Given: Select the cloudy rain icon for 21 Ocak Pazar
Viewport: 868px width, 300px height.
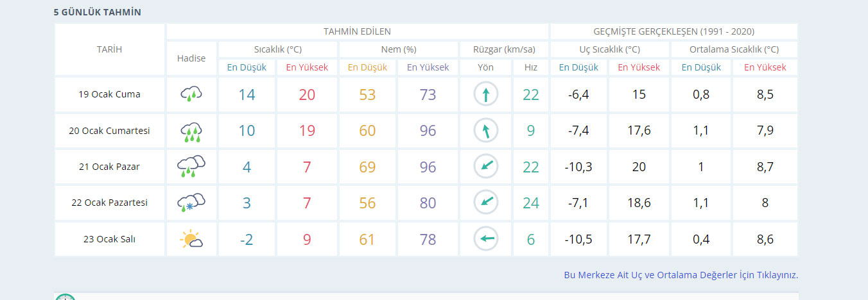Looking at the screenshot, I should (191, 167).
